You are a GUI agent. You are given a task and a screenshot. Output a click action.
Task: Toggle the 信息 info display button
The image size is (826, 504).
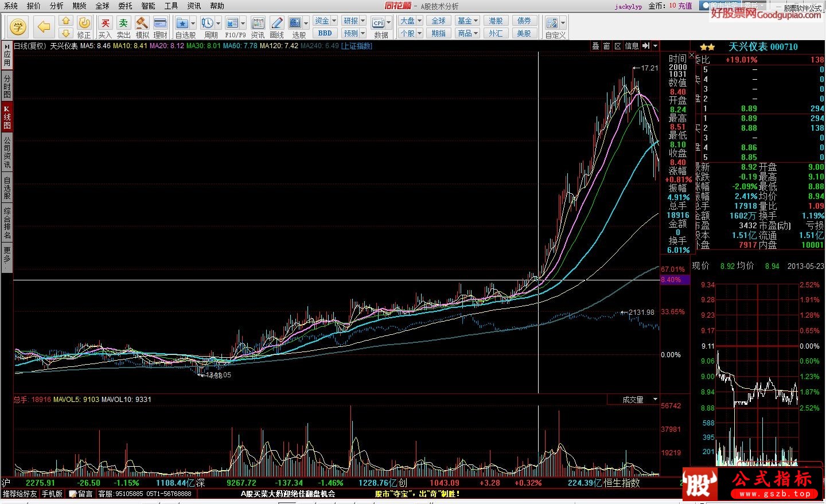pyautogui.click(x=632, y=46)
